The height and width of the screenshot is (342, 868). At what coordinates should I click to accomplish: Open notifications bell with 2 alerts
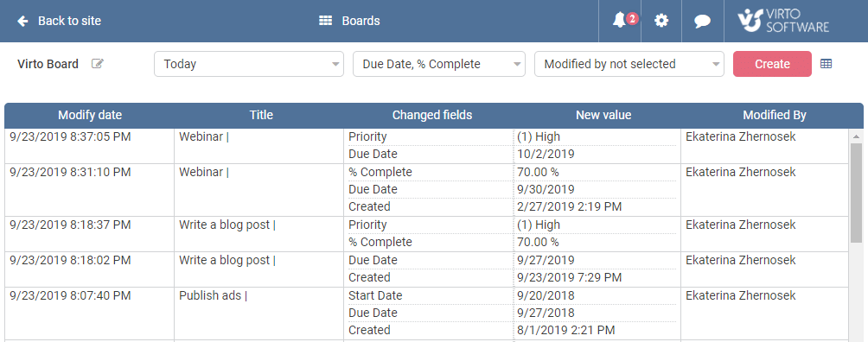620,21
